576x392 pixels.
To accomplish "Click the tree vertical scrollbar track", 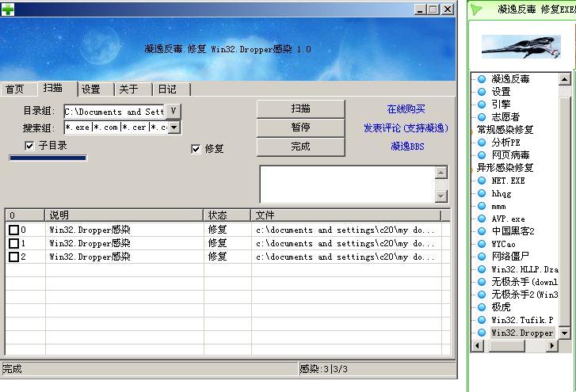I will click(x=565, y=206).
